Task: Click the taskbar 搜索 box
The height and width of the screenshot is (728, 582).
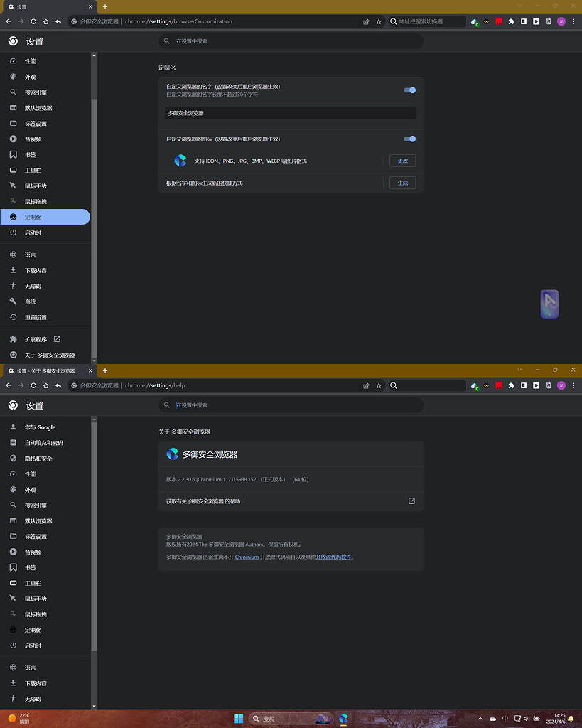Action: tap(291, 719)
